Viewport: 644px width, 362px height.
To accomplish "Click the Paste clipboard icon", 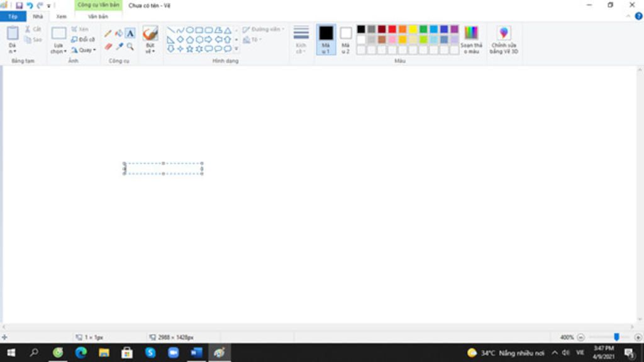I will tap(13, 33).
